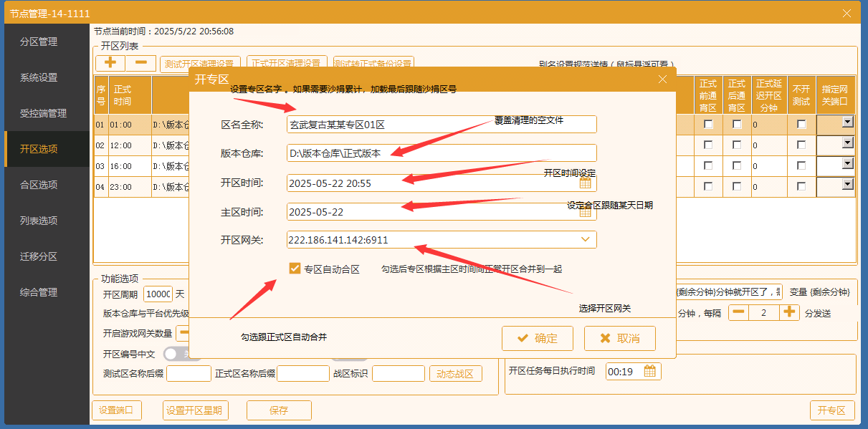Check 正式前通宵区 for row 01
Screen dimensions: 868x429
[x=708, y=125]
